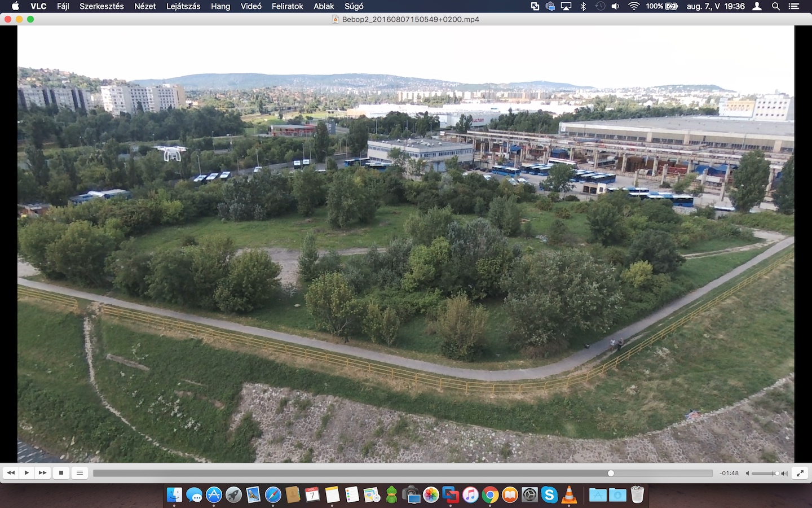The height and width of the screenshot is (508, 812).
Task: Open Calendar from the Dock
Action: 312,495
